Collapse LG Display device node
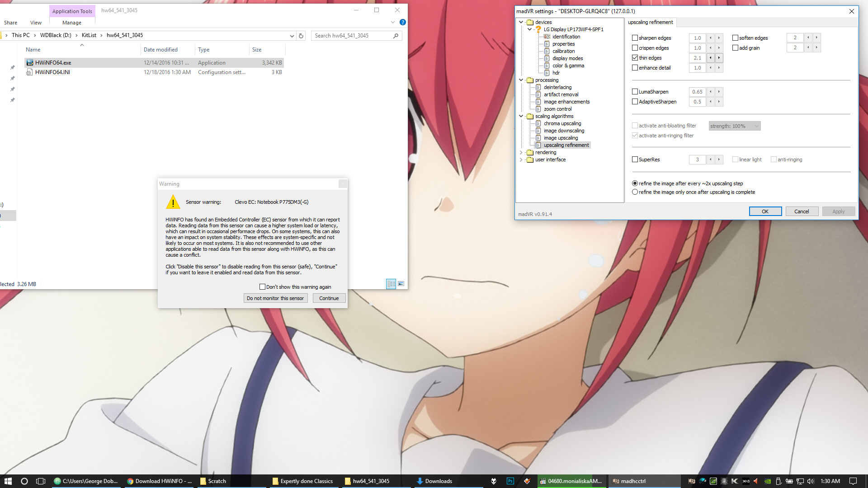Image resolution: width=868 pixels, height=488 pixels. point(530,29)
